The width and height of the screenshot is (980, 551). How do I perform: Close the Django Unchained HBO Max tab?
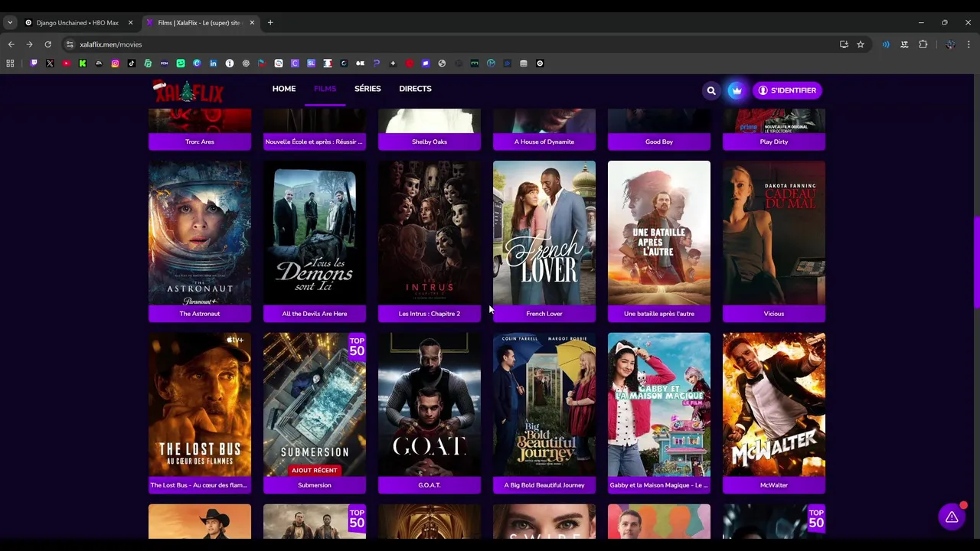(x=130, y=23)
